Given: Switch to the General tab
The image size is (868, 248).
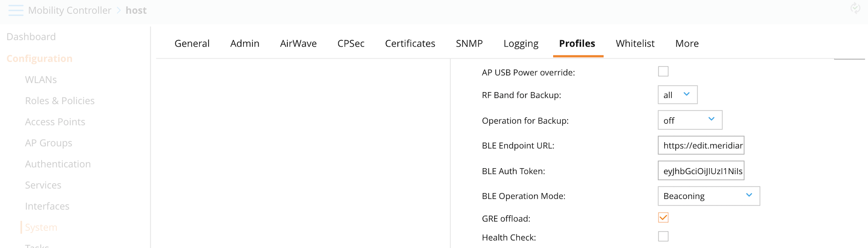Looking at the screenshot, I should click(192, 43).
